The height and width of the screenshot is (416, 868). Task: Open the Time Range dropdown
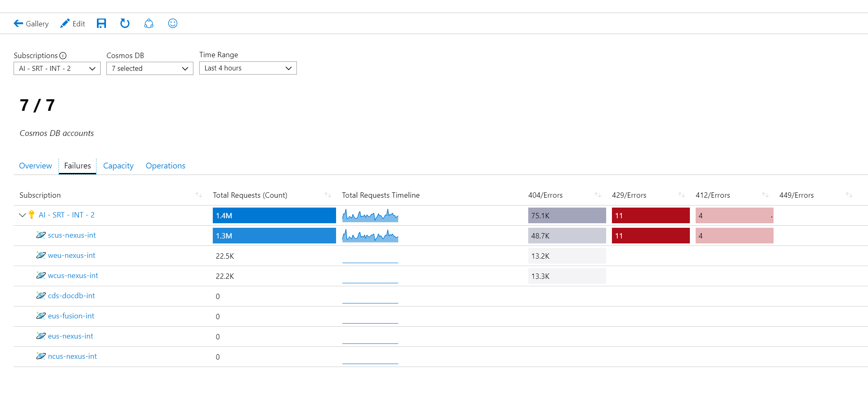(248, 68)
